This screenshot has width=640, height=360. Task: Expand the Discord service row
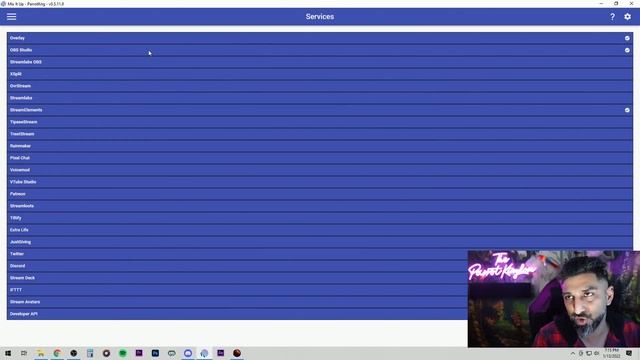tap(238, 266)
